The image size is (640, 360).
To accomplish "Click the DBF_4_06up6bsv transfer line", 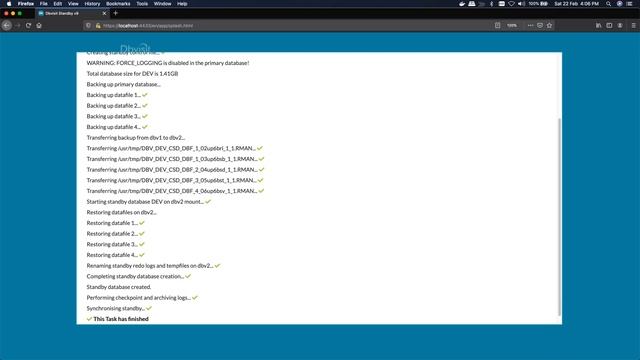I will point(175,191).
